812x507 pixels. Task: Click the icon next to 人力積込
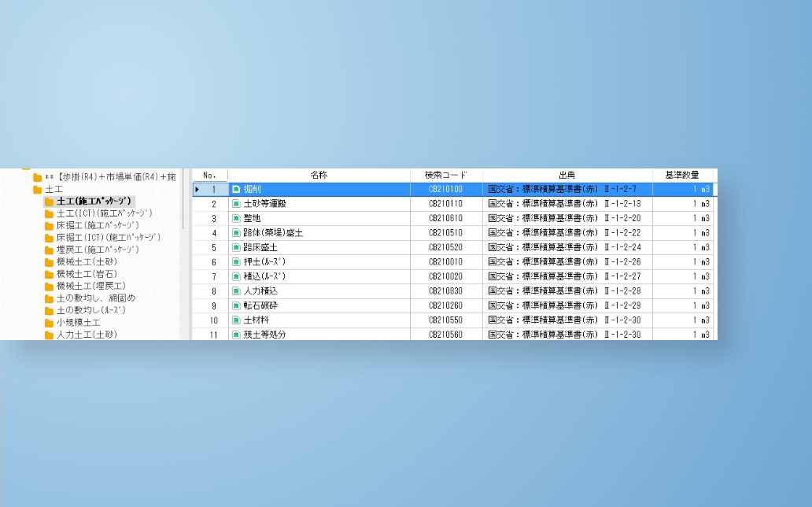[x=236, y=291]
